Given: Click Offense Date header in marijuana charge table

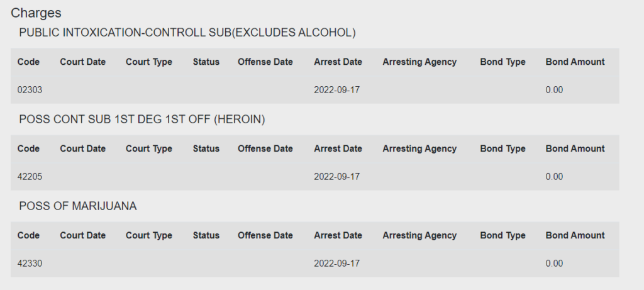Looking at the screenshot, I should click(x=265, y=235).
